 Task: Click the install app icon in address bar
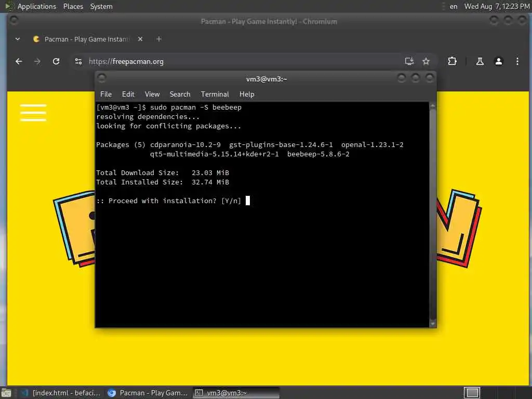(x=409, y=61)
